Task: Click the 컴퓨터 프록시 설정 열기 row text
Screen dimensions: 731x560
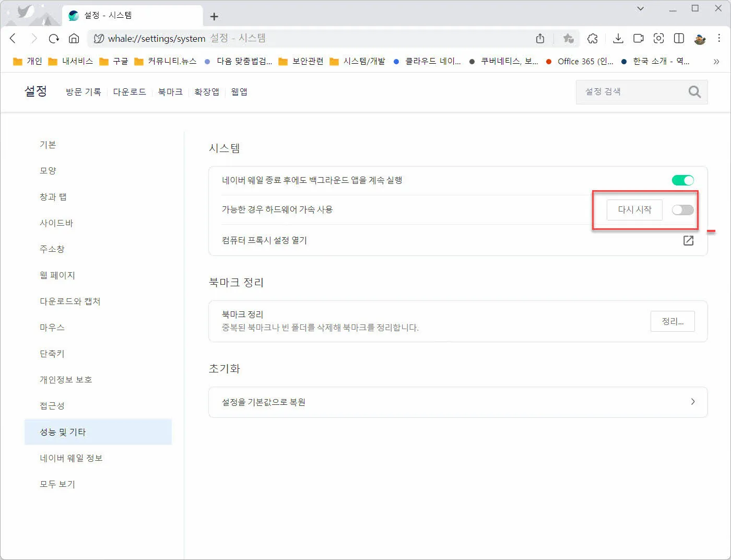Action: click(264, 240)
